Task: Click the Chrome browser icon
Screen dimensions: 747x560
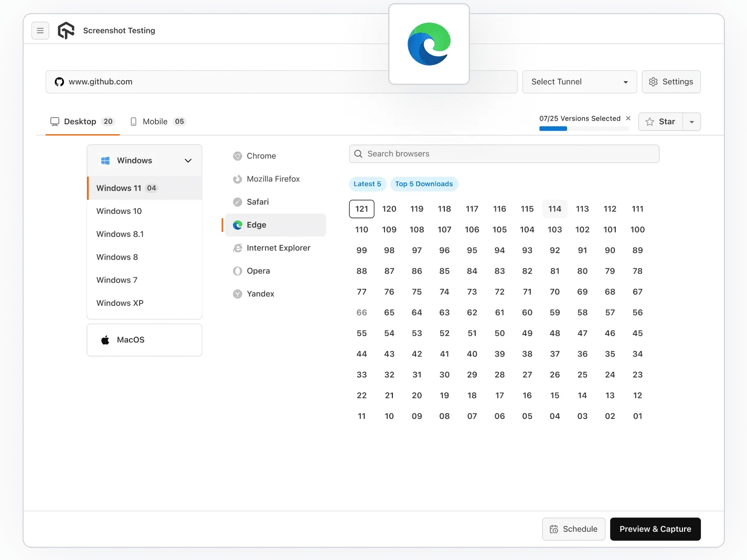Action: (238, 156)
